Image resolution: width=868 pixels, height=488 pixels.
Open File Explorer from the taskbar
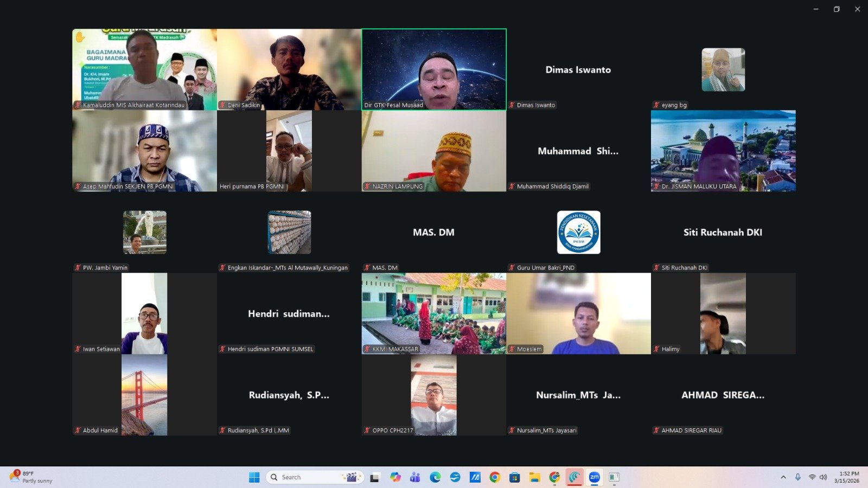(x=534, y=477)
